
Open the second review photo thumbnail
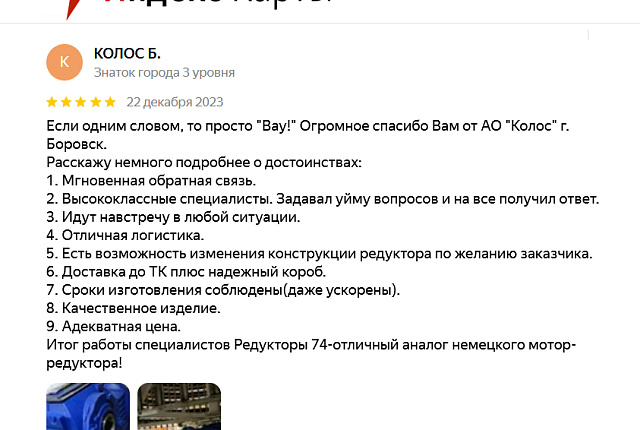179,406
